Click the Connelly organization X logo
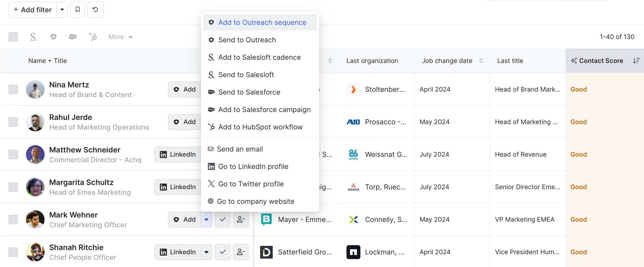The image size is (644, 267). point(353,219)
